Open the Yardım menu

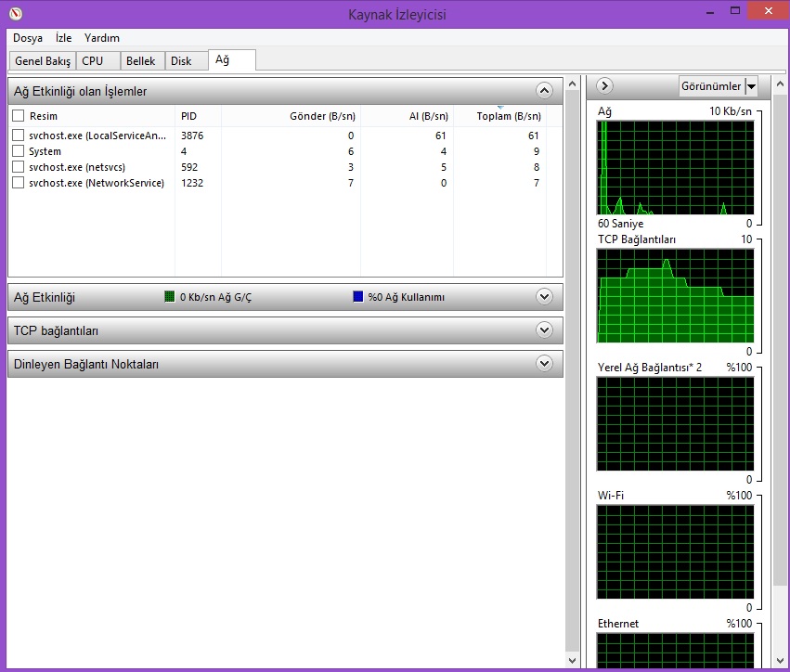(102, 38)
